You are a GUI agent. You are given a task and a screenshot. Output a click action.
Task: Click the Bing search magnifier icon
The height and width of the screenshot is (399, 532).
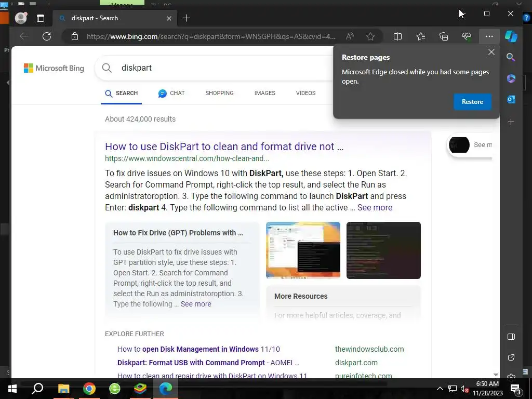107,68
